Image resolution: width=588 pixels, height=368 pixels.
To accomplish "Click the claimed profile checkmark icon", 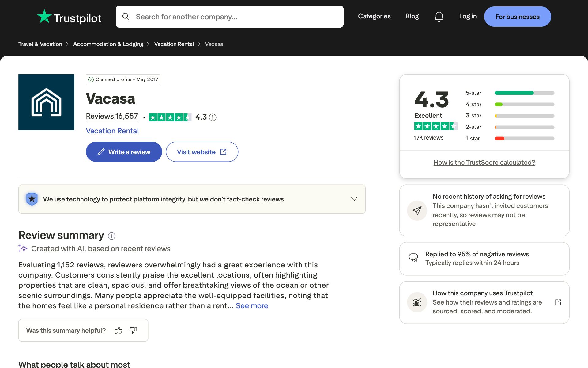I will (x=91, y=80).
